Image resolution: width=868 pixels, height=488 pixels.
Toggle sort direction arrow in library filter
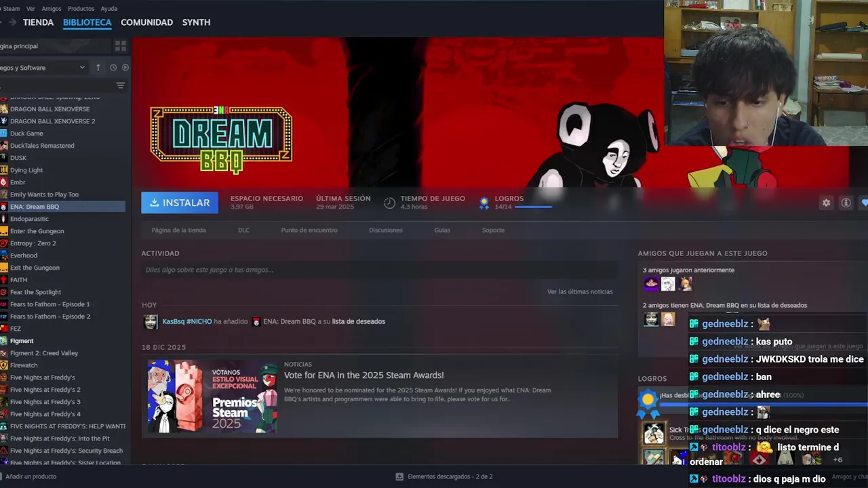click(x=98, y=68)
